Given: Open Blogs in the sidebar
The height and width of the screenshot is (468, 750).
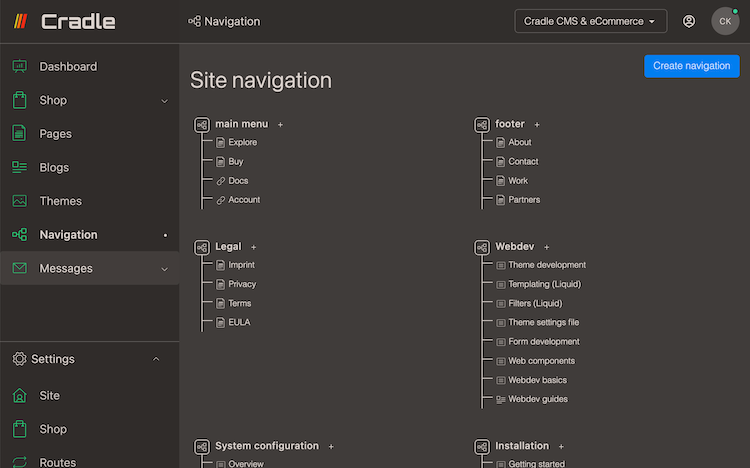Looking at the screenshot, I should (54, 167).
